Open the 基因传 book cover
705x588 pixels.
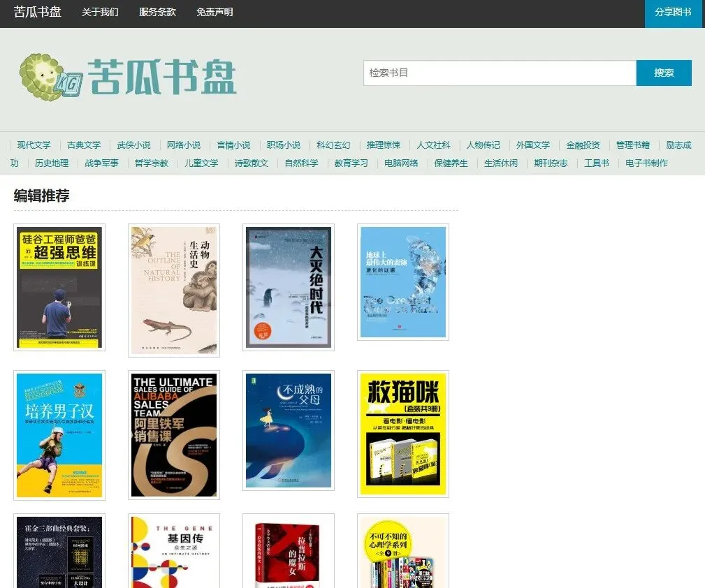tap(174, 551)
